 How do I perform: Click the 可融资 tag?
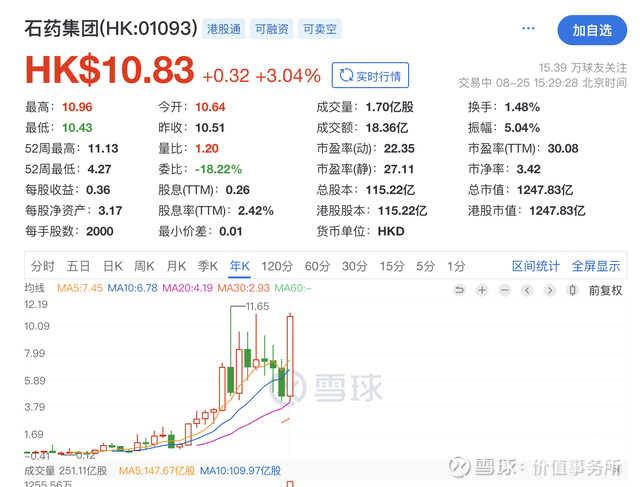pos(272,29)
